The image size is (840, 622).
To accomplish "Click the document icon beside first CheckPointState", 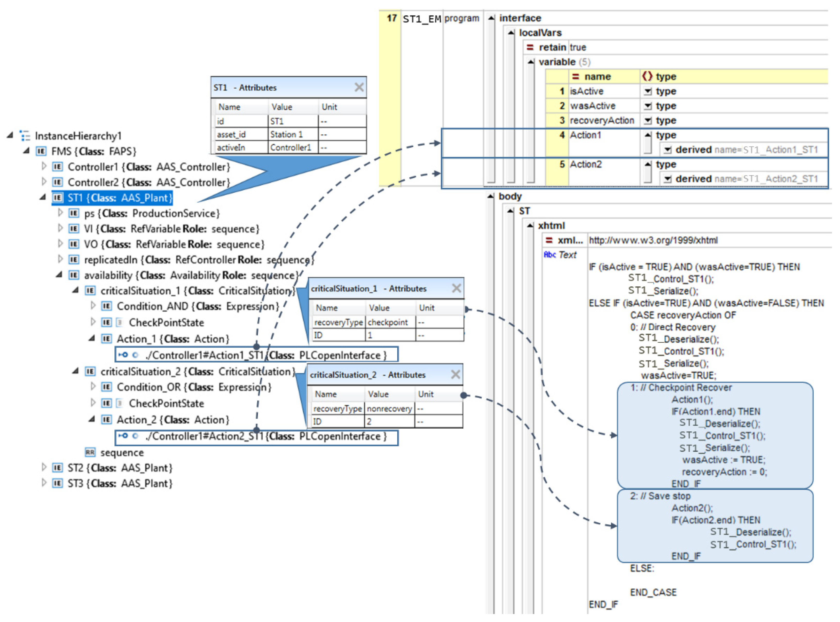I will [x=119, y=322].
